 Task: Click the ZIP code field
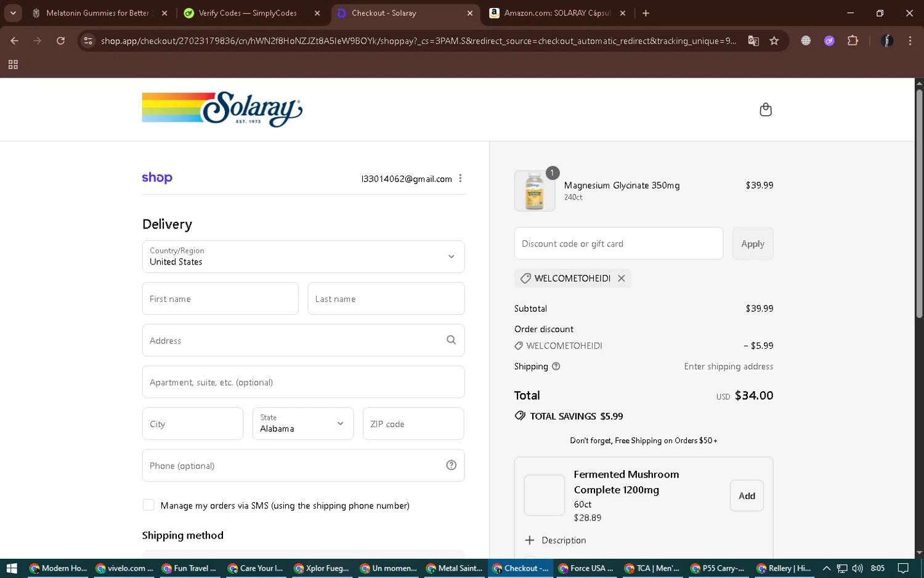click(x=413, y=423)
